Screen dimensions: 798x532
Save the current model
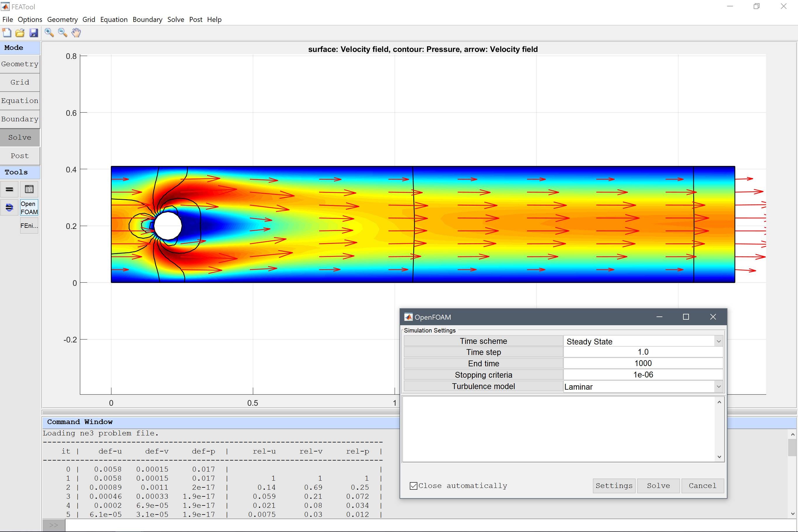coord(34,33)
